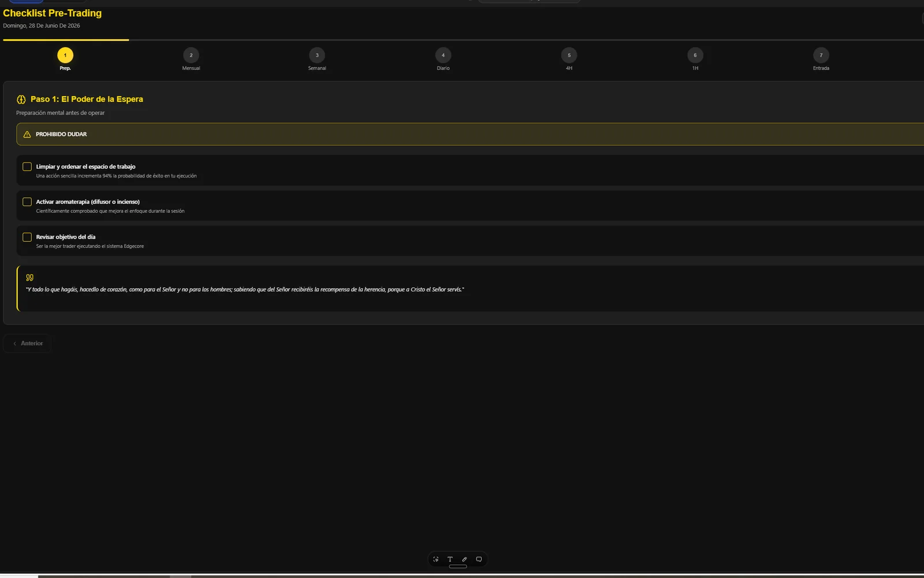Click the toolbar drag handle pill

tap(458, 566)
